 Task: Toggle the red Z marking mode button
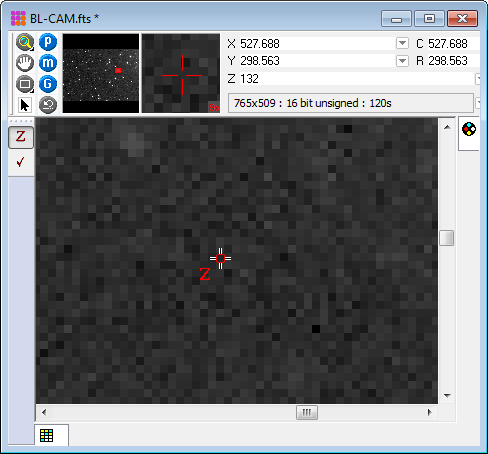tap(21, 137)
